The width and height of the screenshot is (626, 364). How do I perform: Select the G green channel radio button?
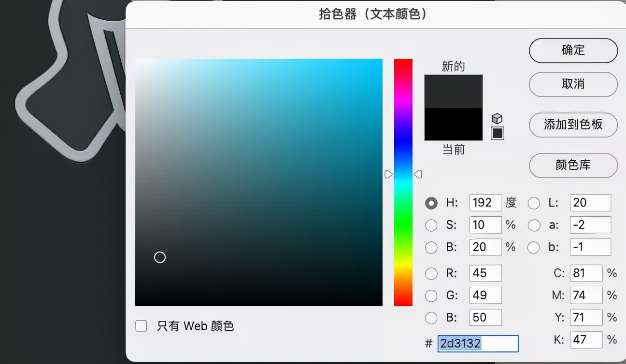tap(431, 295)
